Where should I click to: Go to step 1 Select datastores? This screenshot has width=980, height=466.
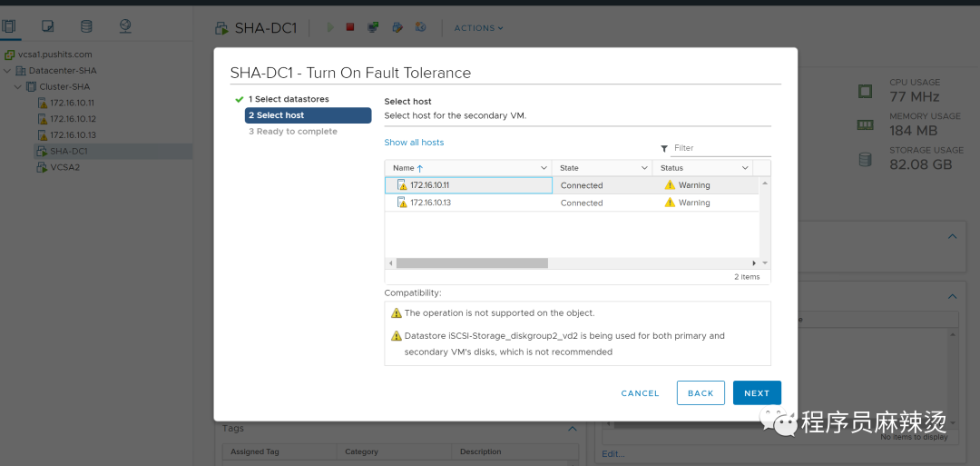tap(289, 99)
